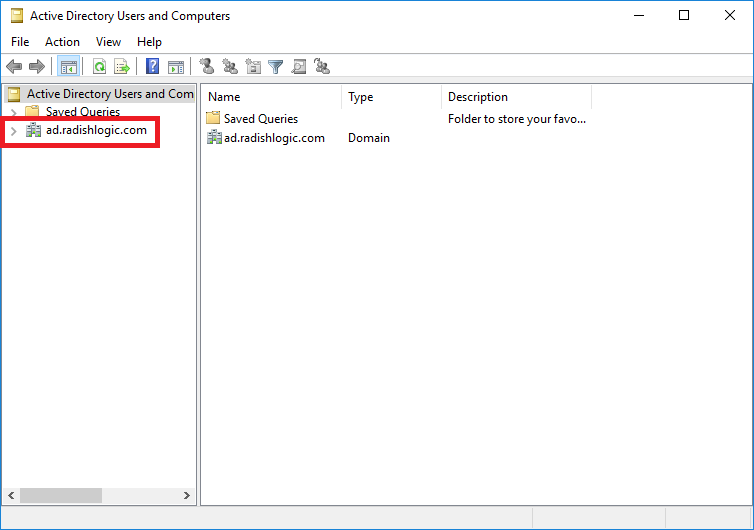This screenshot has height=530, width=754.
Task: Open the Action menu
Action: (62, 42)
